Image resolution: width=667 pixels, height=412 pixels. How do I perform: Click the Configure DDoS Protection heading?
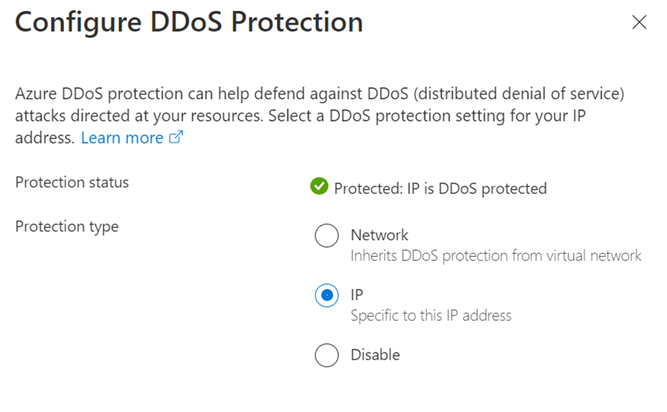189,23
